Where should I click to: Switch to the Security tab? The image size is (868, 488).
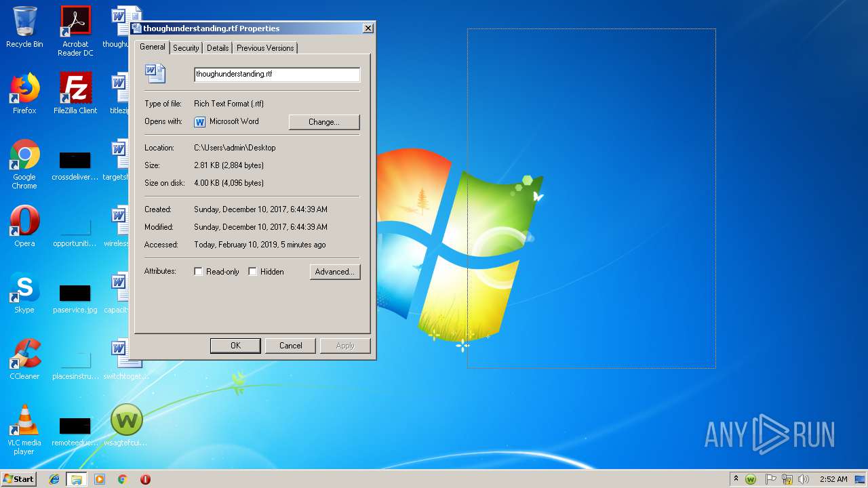(186, 48)
